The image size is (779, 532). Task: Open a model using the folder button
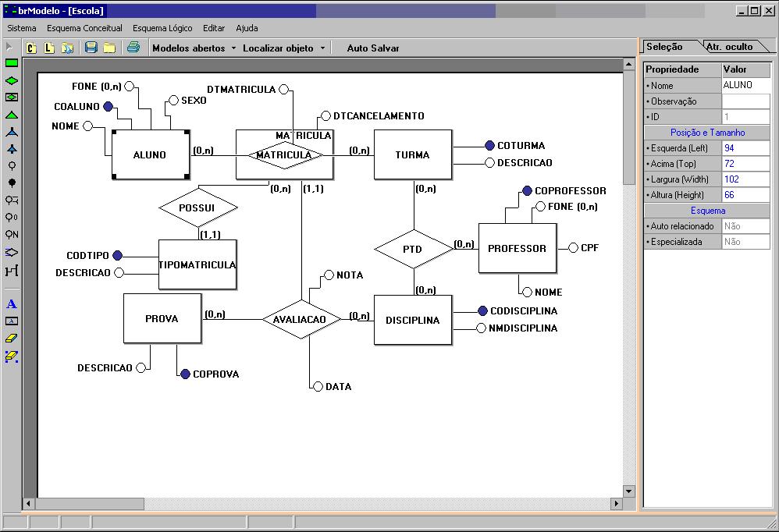[x=108, y=48]
